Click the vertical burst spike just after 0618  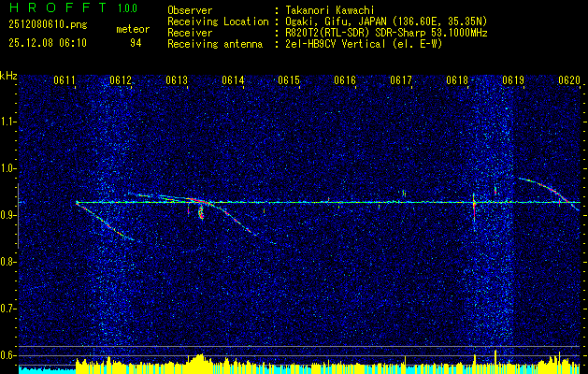click(474, 208)
